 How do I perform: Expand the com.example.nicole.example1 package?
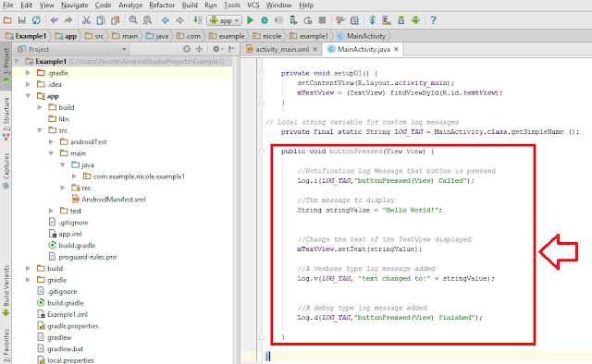click(x=74, y=176)
